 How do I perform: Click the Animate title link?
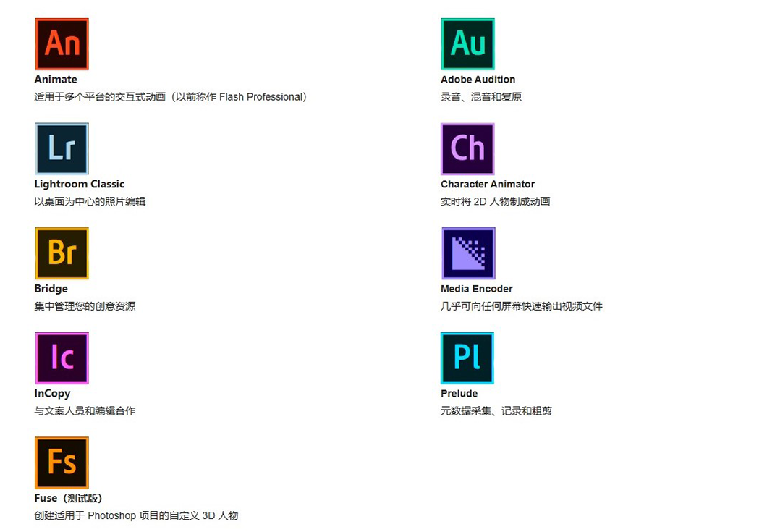coord(56,80)
